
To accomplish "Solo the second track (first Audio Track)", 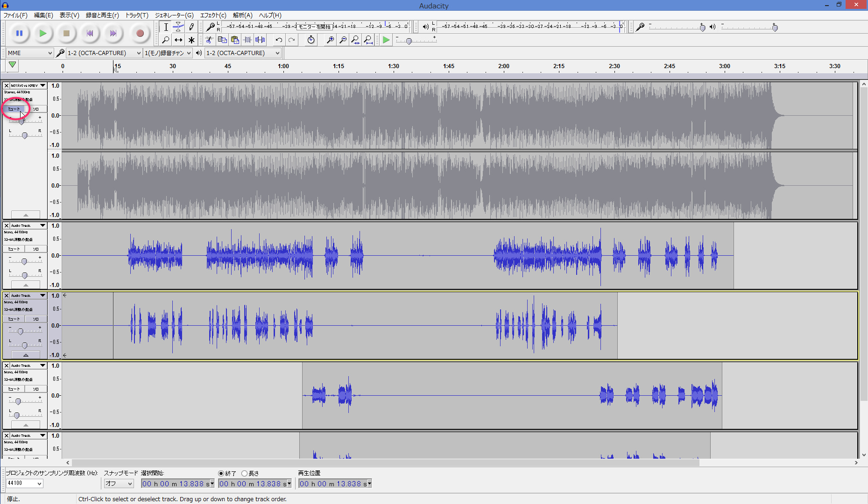I will (36, 249).
